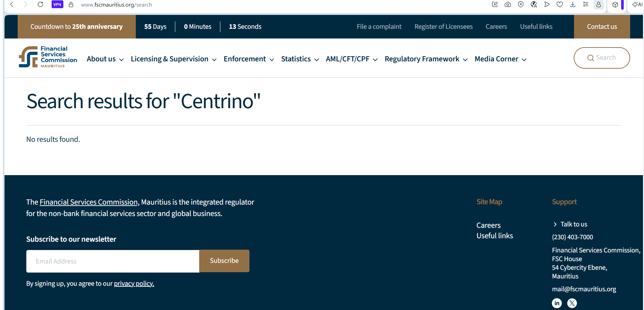Click the URL address field

pos(116,5)
